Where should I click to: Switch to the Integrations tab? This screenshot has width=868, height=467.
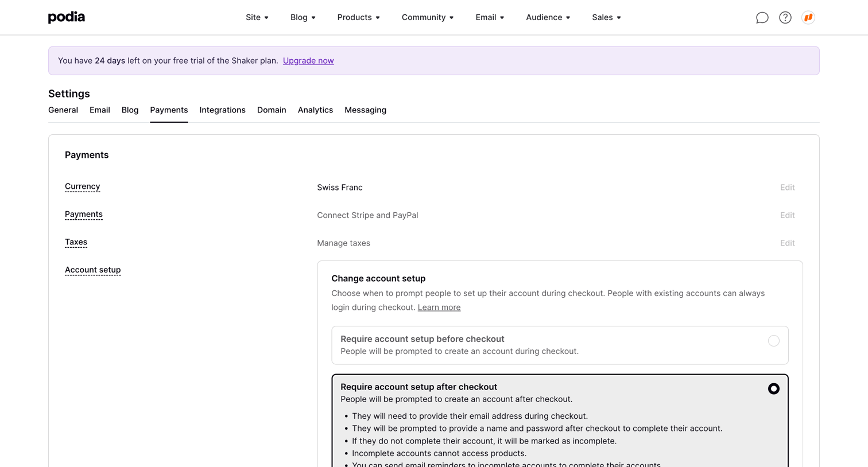pos(222,110)
